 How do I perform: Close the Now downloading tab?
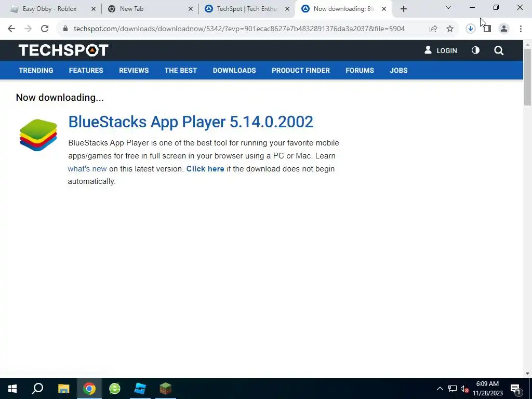[x=384, y=9]
